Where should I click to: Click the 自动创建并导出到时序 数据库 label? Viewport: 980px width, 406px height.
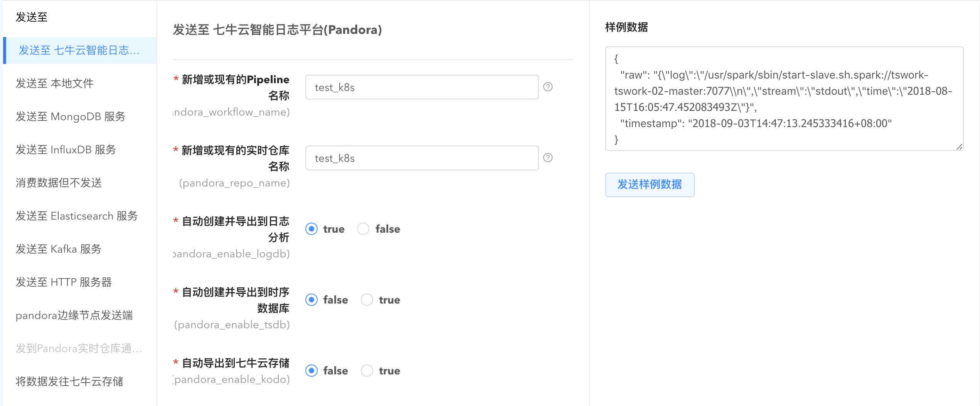pyautogui.click(x=235, y=300)
